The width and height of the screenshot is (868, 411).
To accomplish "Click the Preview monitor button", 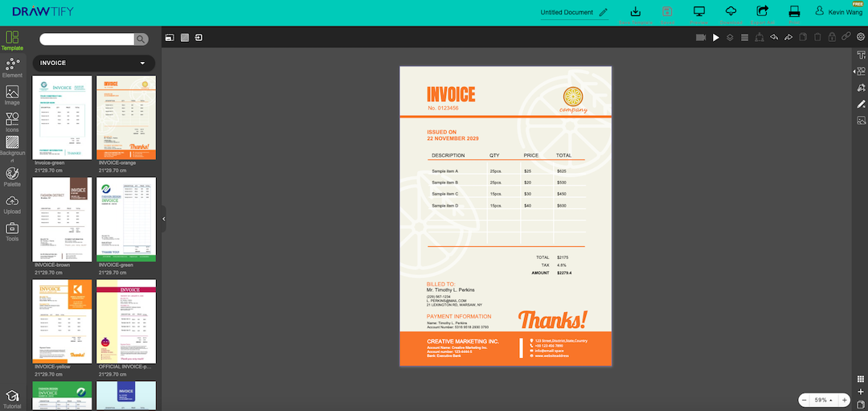I will tap(699, 15).
